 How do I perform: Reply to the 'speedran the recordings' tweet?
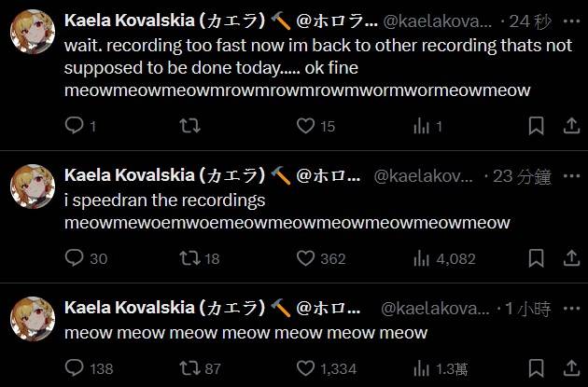coord(75,258)
